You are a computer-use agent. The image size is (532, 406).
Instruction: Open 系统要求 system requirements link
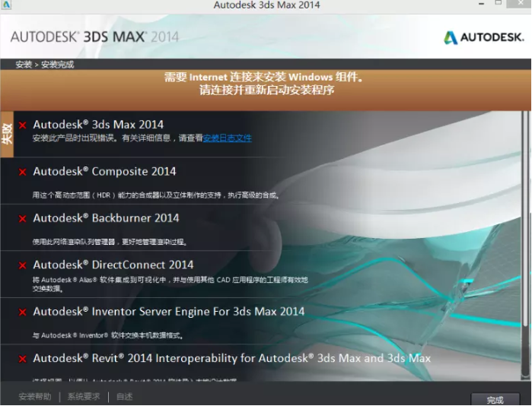[x=84, y=397]
